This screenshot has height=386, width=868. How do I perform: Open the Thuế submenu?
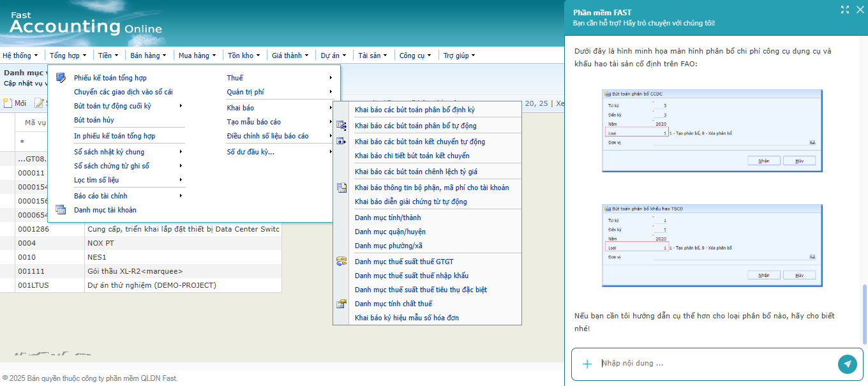click(235, 78)
